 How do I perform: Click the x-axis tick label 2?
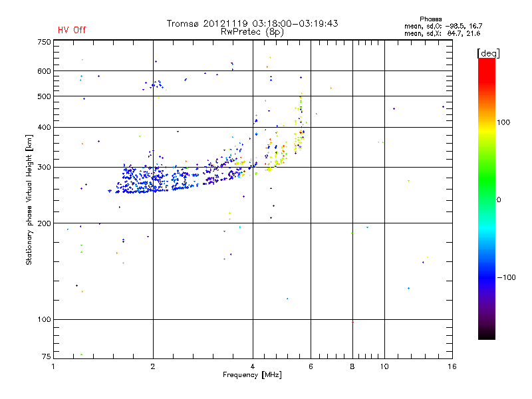[x=153, y=366]
